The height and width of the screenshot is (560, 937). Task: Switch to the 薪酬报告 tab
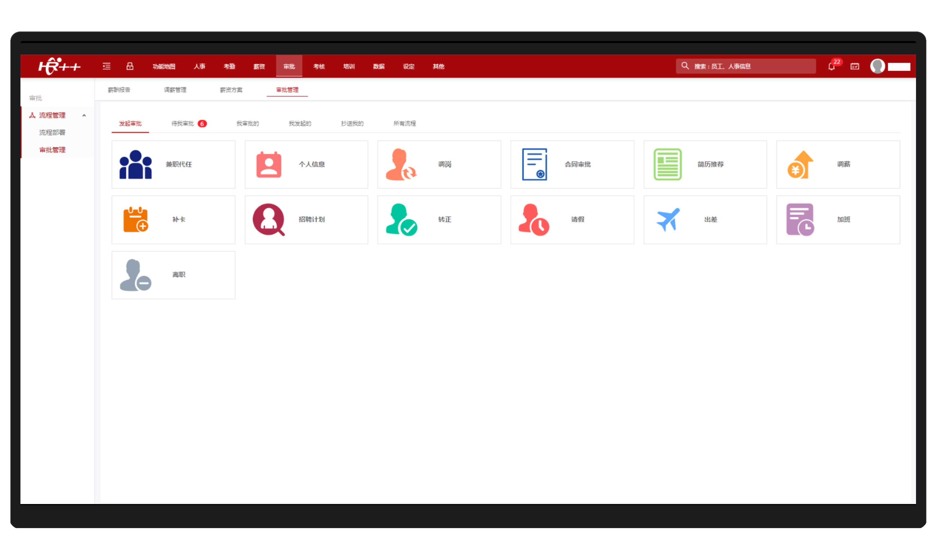pyautogui.click(x=119, y=90)
